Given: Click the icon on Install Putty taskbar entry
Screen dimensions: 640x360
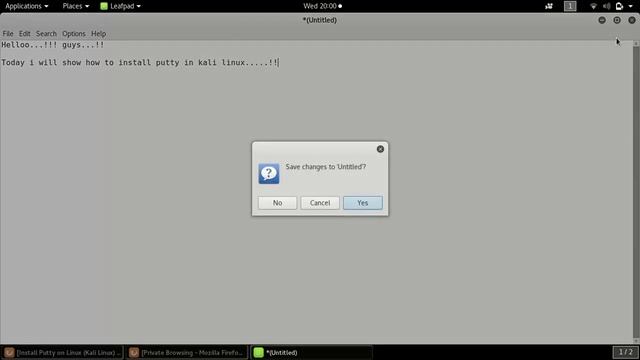Looking at the screenshot, I should tap(9, 352).
